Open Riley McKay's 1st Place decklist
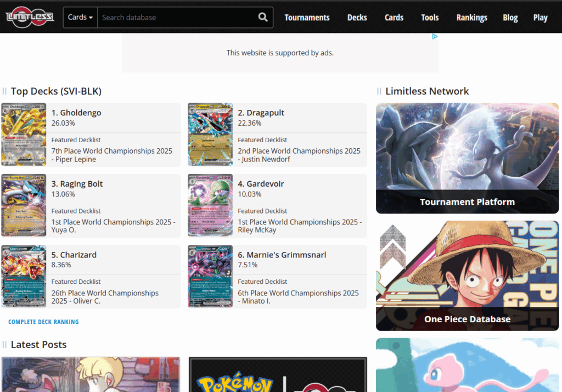The height and width of the screenshot is (392, 562). click(300, 226)
